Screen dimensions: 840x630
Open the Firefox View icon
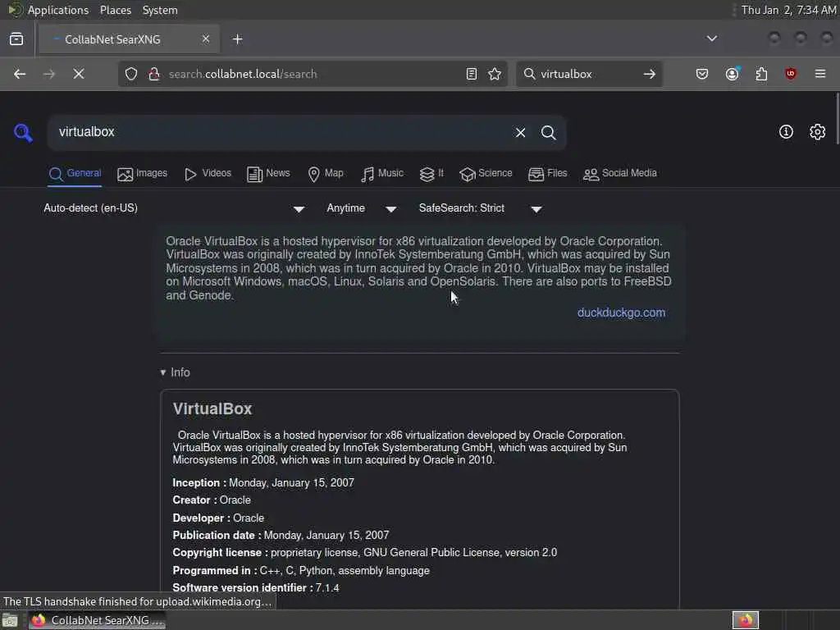pyautogui.click(x=16, y=39)
